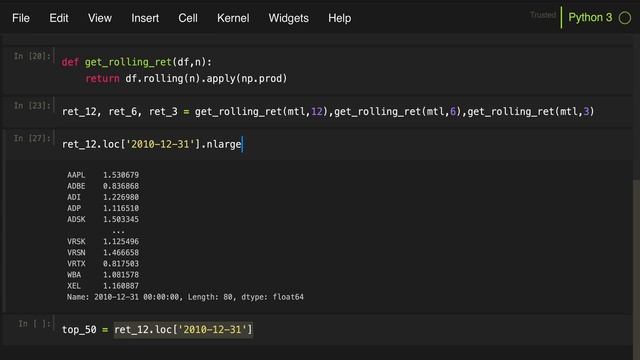Click the VRSN 1.466658 output row

[x=103, y=252]
